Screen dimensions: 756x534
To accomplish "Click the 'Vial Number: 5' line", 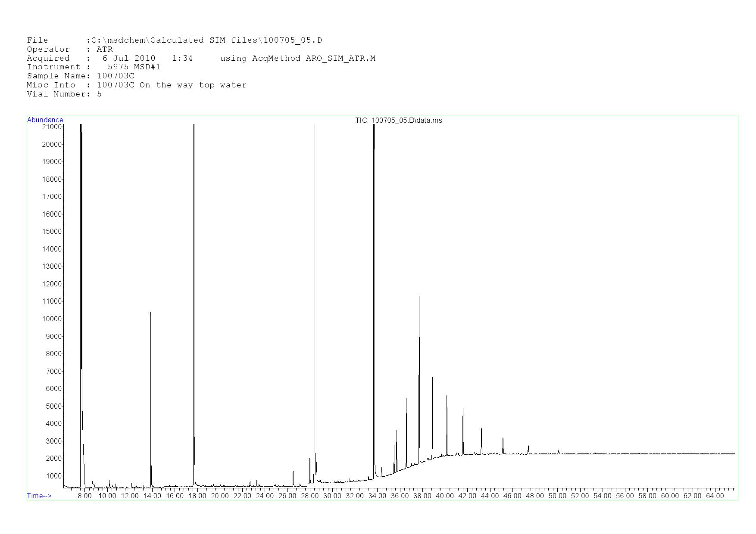I will click(x=64, y=94).
